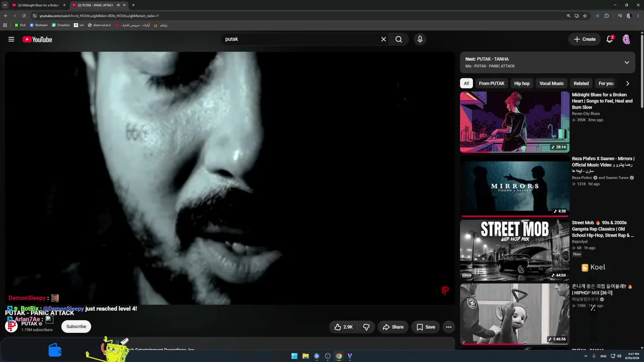This screenshot has width=644, height=362.
Task: Open the media controls toolbar icon
Action: 620,16
